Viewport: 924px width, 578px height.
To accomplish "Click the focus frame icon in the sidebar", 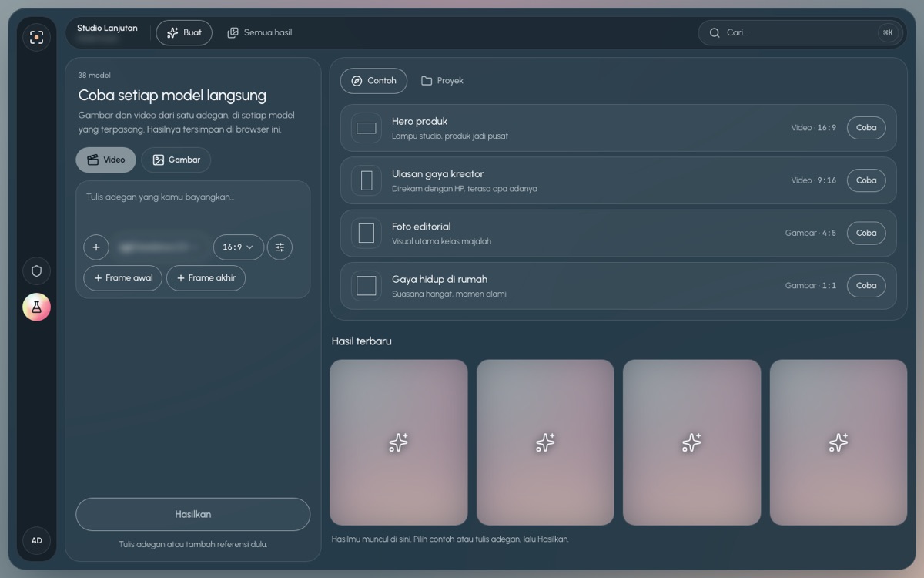I will pos(36,37).
